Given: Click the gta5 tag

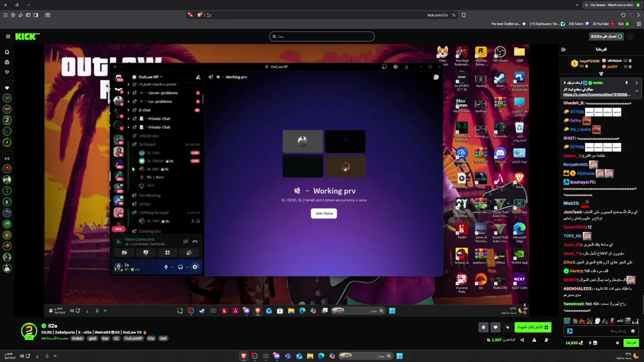Looking at the screenshot, I should pos(92,338).
